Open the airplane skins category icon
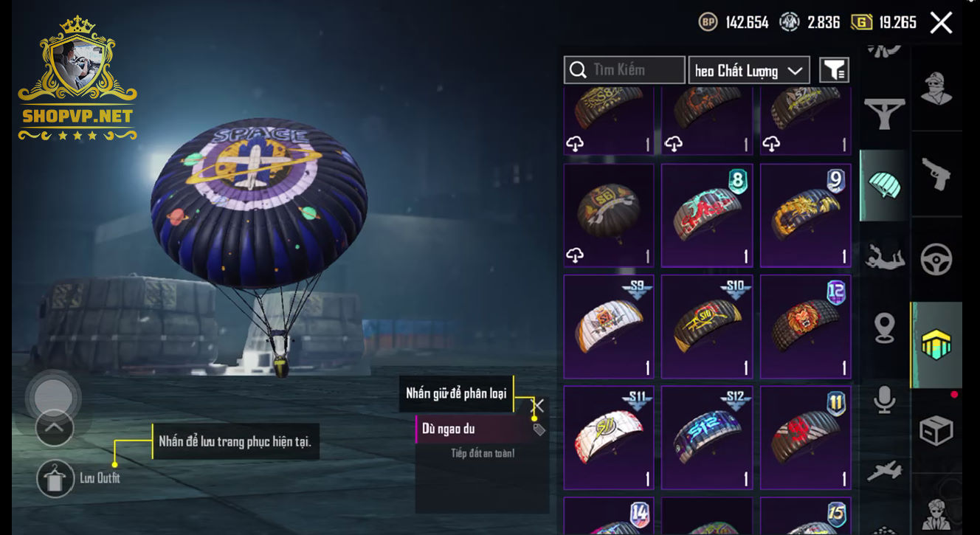This screenshot has height=535, width=980. pyautogui.click(x=884, y=470)
